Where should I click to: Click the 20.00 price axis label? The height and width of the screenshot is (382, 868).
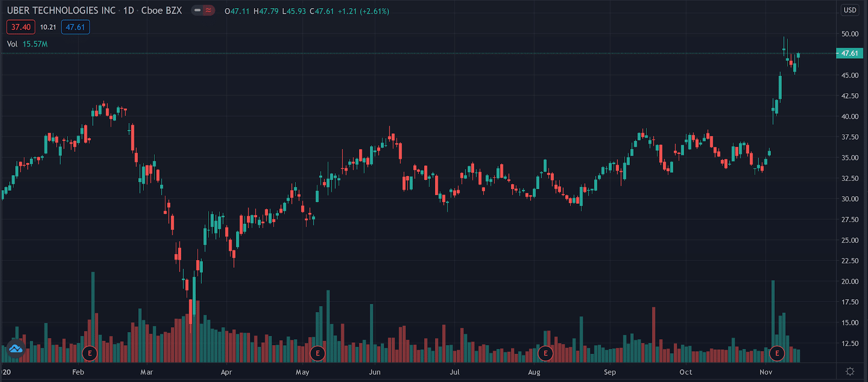(850, 281)
